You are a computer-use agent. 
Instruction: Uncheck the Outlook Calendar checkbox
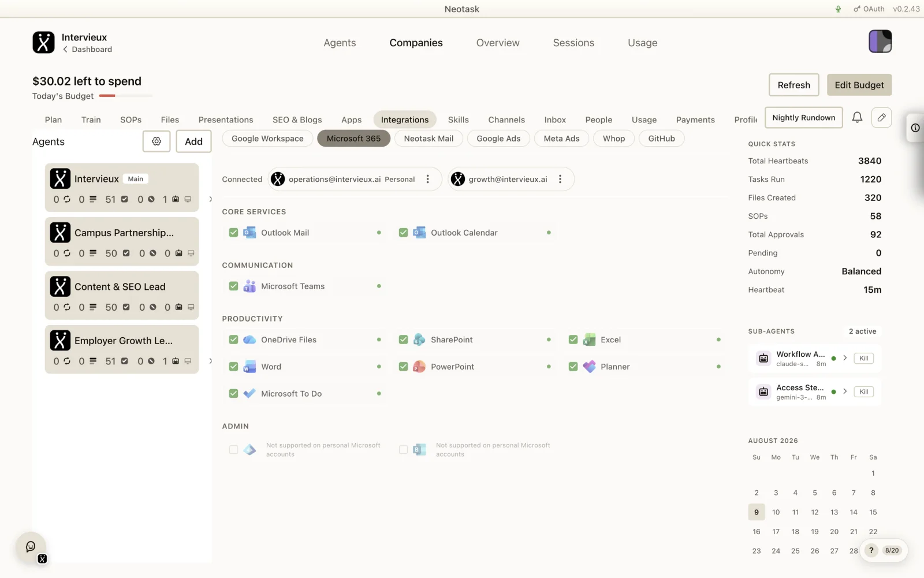tap(403, 233)
